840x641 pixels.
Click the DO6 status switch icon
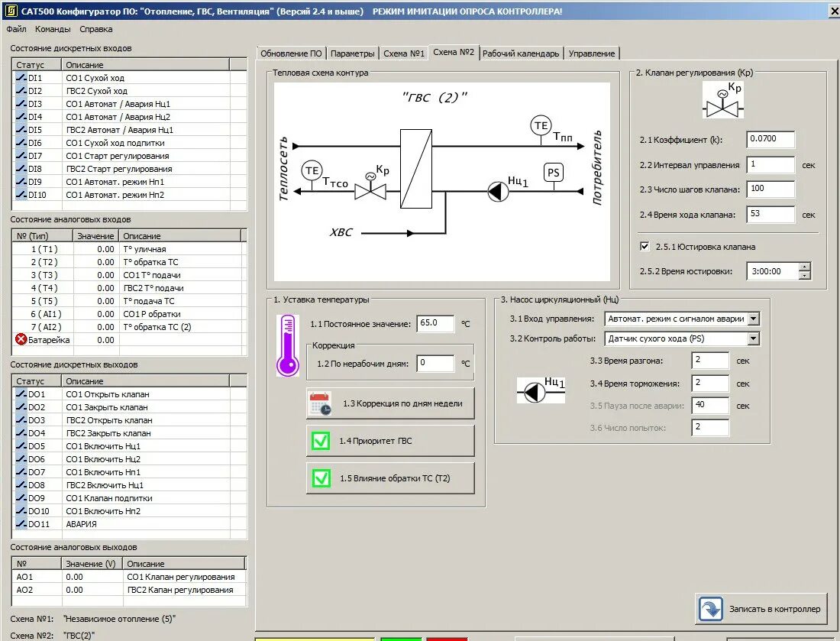(21, 458)
